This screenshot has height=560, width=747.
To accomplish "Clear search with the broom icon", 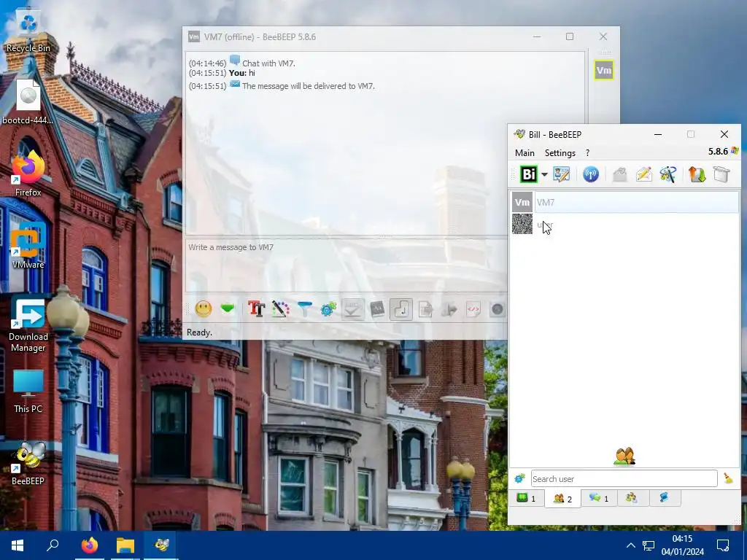I will pos(729,478).
